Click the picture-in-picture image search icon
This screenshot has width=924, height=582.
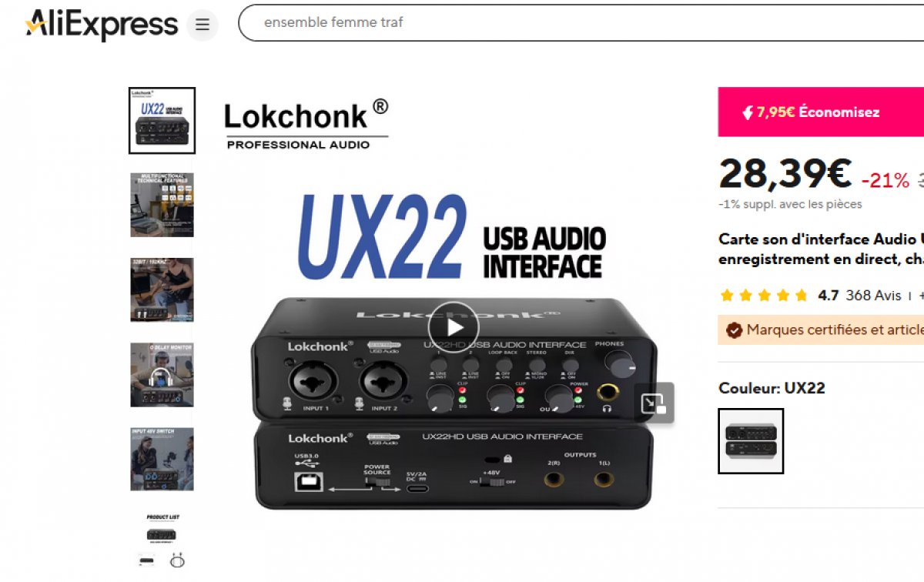pos(654,403)
